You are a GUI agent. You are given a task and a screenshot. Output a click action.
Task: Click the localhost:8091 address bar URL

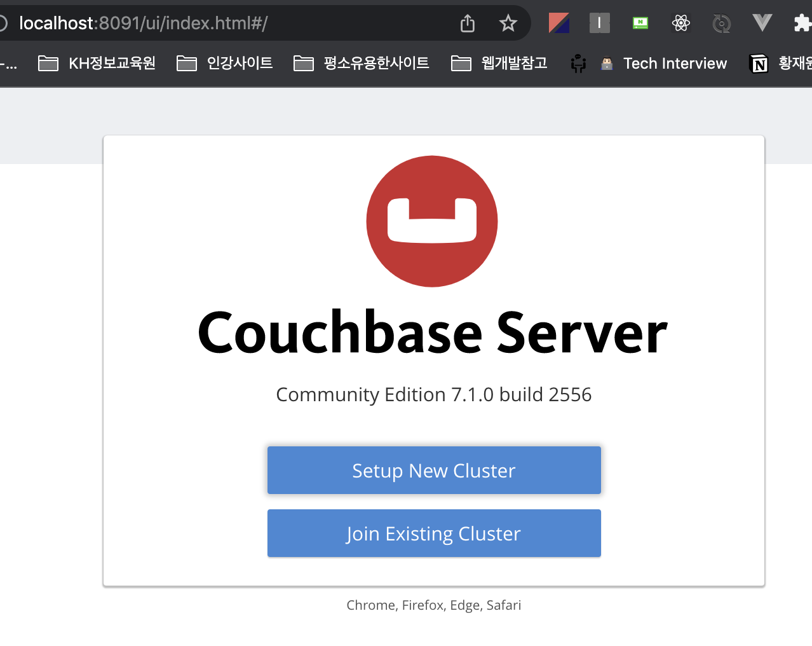point(144,24)
